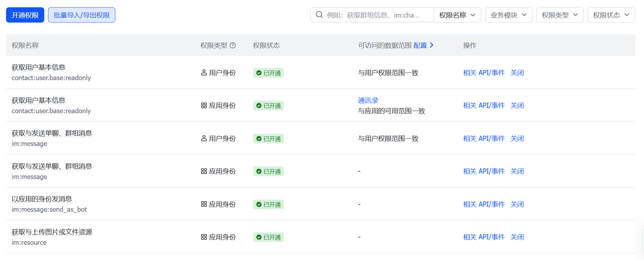Image resolution: width=644 pixels, height=260 pixels.
Task: Open the 权限名称 search type dropdown
Action: [x=457, y=15]
